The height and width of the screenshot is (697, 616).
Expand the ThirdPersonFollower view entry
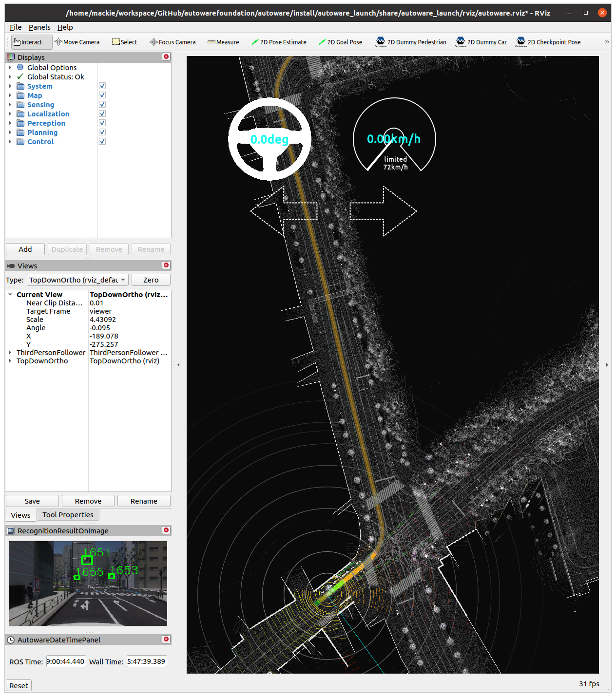point(10,353)
